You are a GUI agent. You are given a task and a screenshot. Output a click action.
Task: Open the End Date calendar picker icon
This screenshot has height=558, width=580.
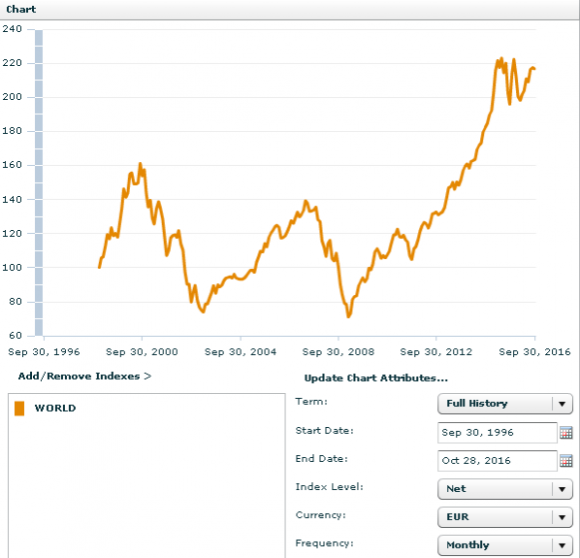click(x=566, y=461)
